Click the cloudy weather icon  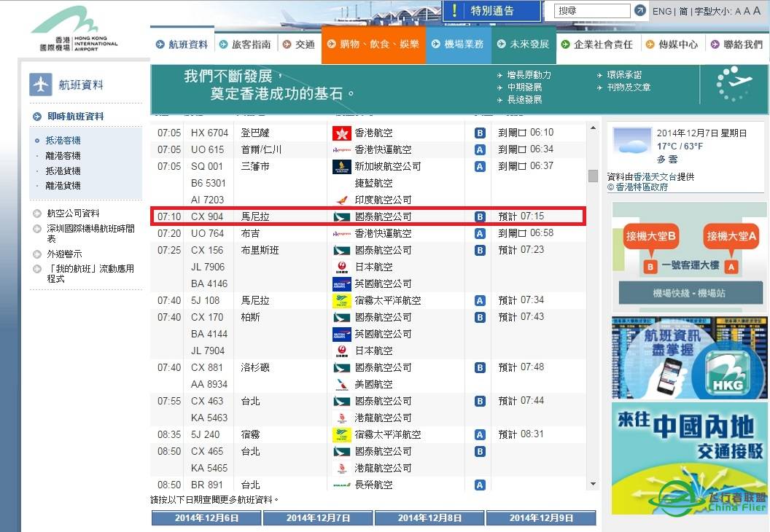[631, 141]
